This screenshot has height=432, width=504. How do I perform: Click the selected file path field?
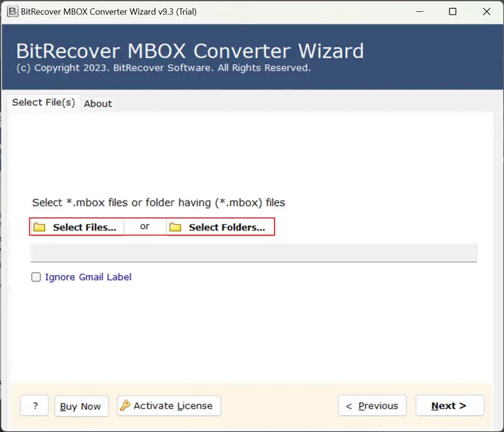pos(254,253)
